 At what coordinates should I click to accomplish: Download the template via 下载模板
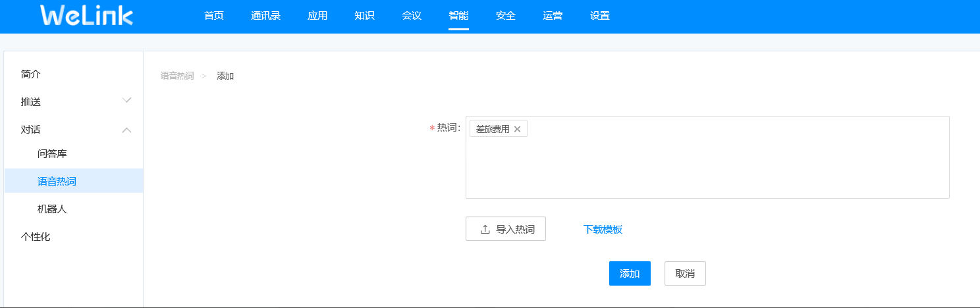[603, 230]
